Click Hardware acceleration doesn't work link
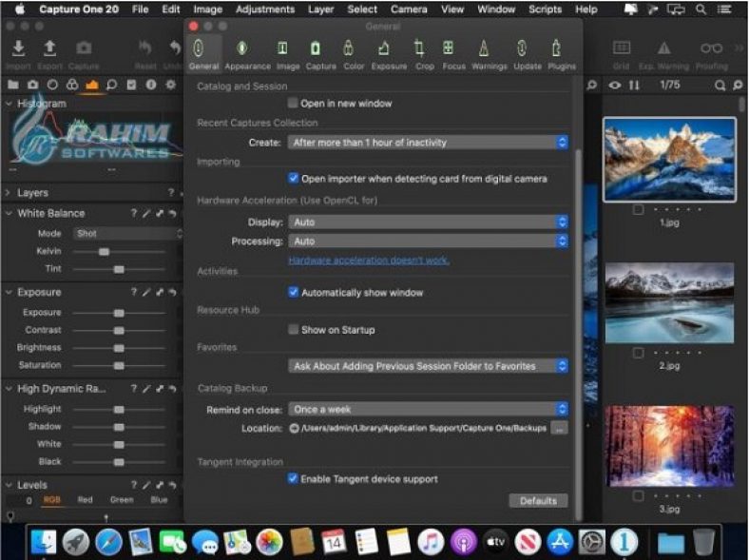The image size is (749, 560). pos(369,260)
